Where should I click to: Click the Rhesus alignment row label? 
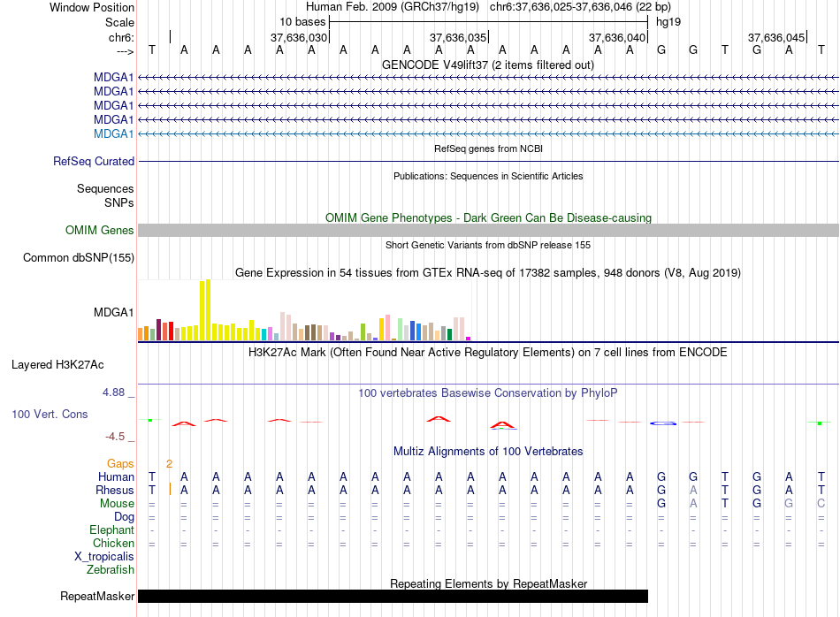coord(115,490)
